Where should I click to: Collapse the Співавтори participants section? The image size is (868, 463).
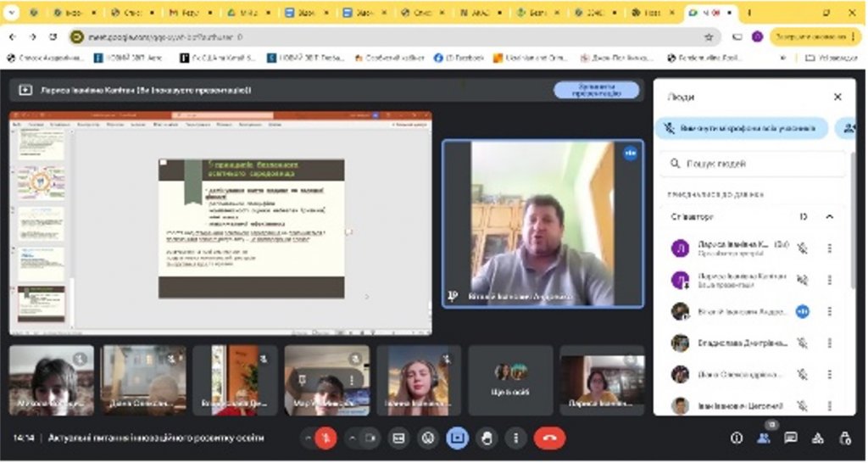coord(829,216)
